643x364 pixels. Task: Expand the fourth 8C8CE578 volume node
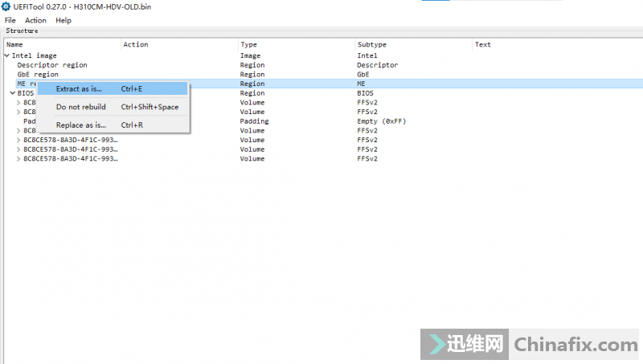pyautogui.click(x=18, y=140)
